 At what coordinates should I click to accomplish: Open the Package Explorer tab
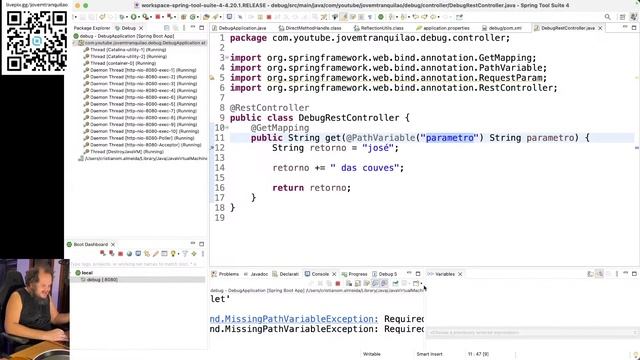coord(92,28)
